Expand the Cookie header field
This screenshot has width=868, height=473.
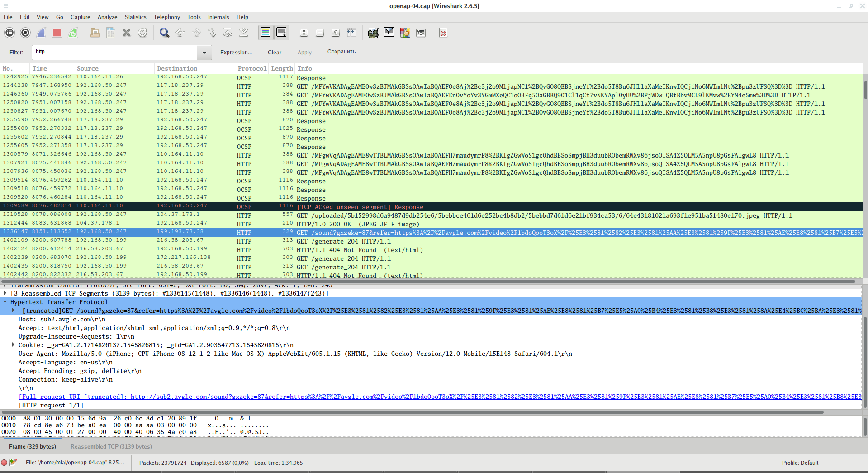13,345
